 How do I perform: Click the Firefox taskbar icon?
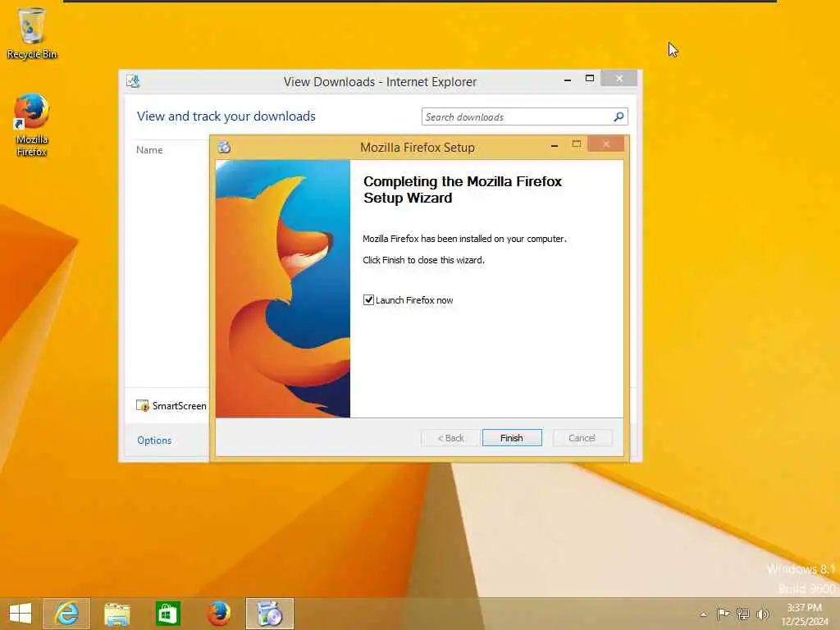pyautogui.click(x=218, y=614)
